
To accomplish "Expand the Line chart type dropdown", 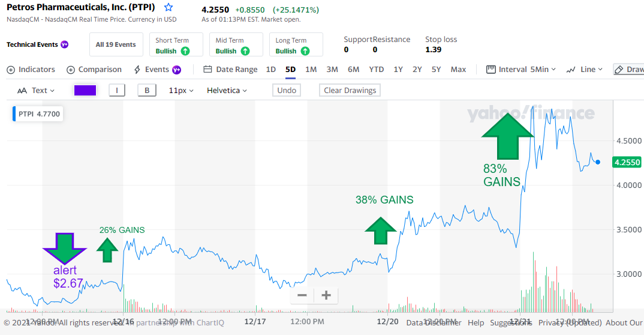I will pos(584,70).
